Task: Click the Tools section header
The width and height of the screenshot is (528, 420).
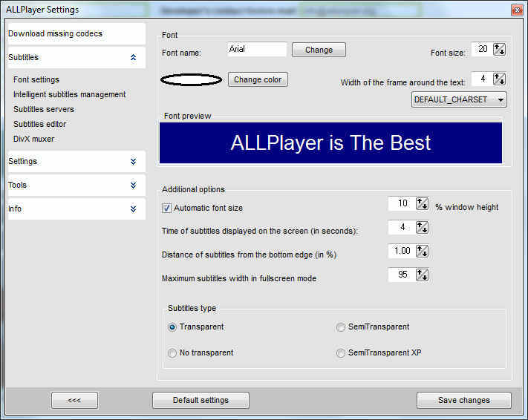Action: click(76, 185)
